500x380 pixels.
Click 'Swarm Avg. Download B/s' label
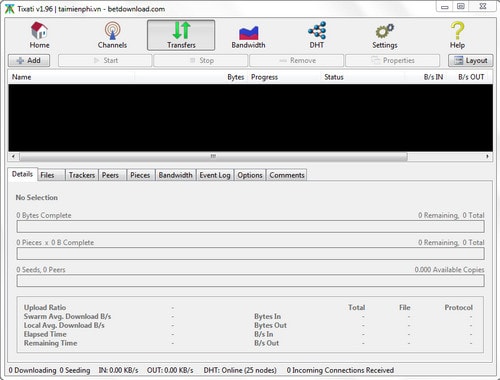click(67, 316)
